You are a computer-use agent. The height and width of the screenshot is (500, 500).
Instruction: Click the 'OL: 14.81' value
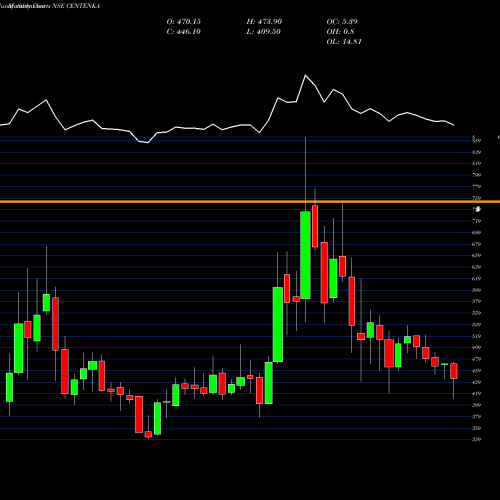coord(344,42)
